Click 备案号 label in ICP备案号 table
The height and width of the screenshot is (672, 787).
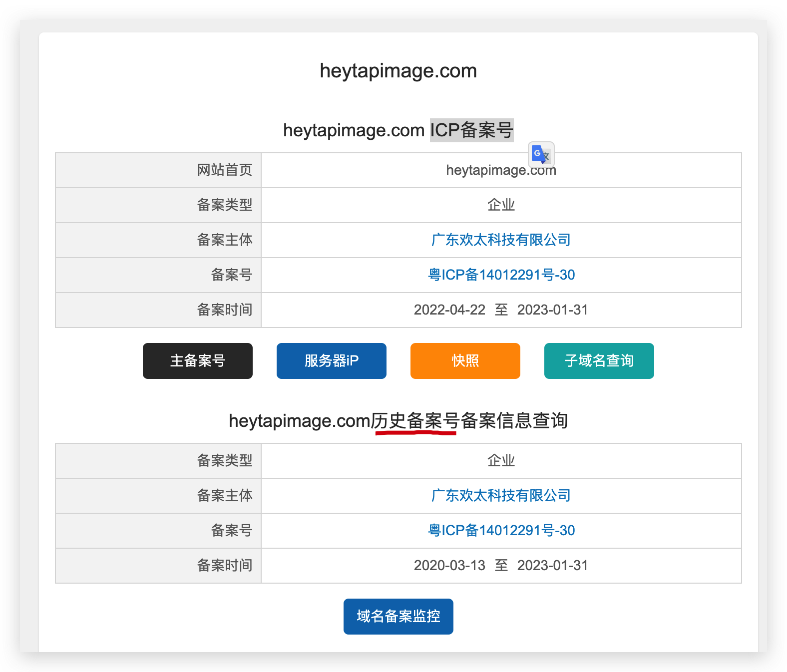232,275
